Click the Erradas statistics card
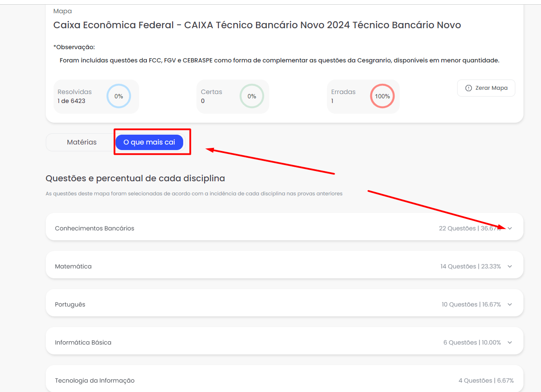This screenshot has width=541, height=392. pyautogui.click(x=363, y=97)
